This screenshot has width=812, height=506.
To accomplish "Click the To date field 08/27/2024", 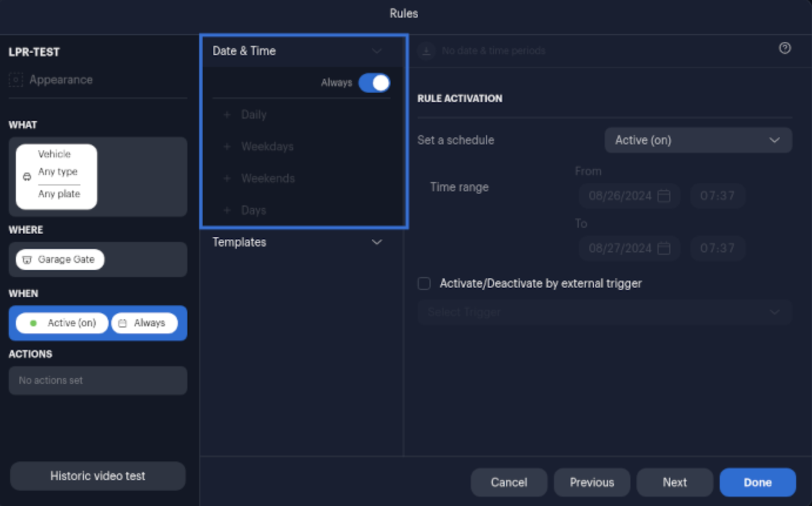I will click(629, 248).
